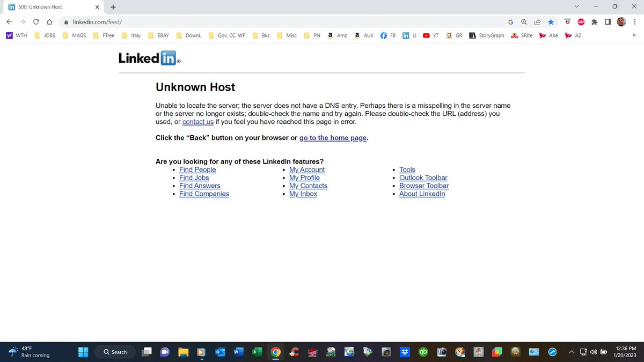Open the Amz Amazon bookmark
This screenshot has width=644, height=362.
[337, 35]
